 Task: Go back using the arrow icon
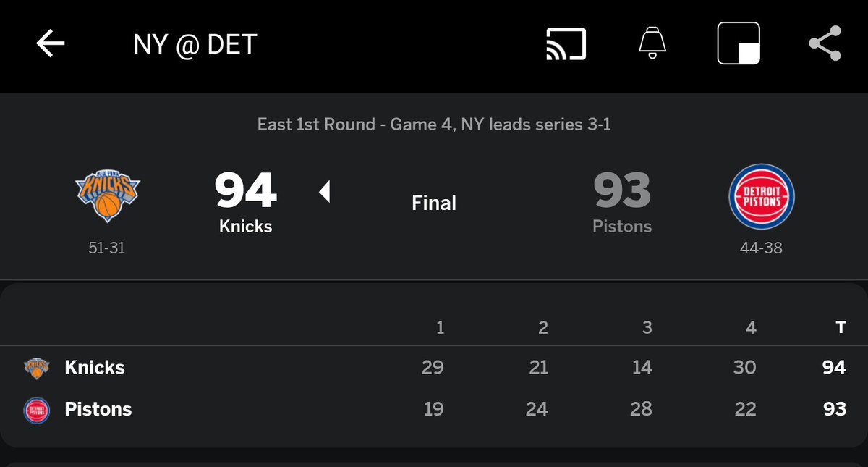pyautogui.click(x=51, y=44)
